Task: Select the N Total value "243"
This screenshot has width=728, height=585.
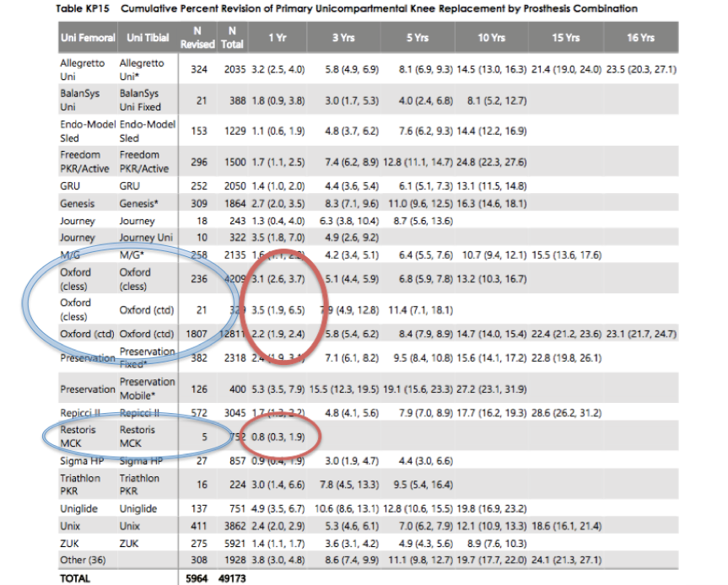Action: (x=238, y=222)
